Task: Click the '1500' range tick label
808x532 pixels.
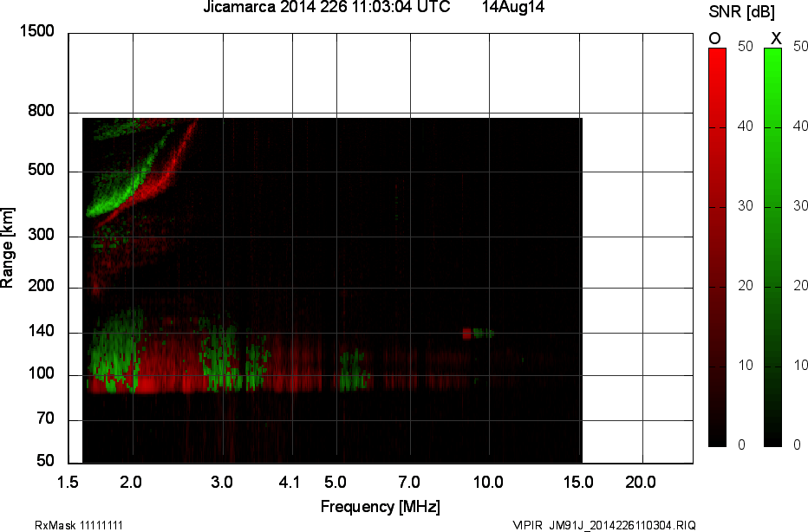Action: pyautogui.click(x=36, y=31)
